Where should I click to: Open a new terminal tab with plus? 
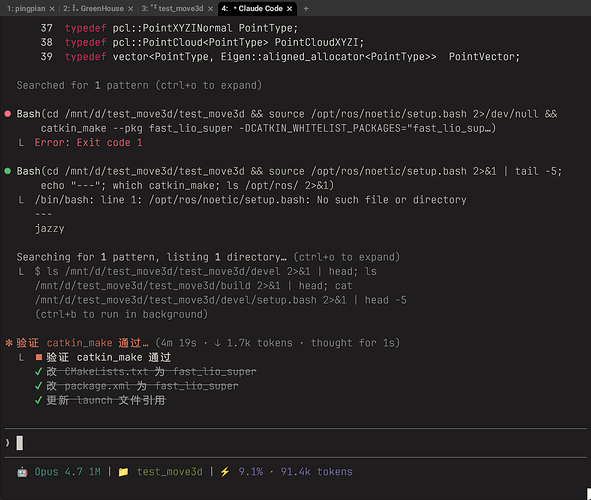(306, 9)
